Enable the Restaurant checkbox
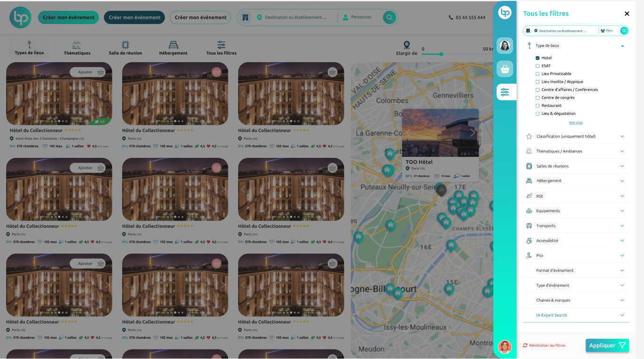The height and width of the screenshot is (359, 644). pos(538,106)
